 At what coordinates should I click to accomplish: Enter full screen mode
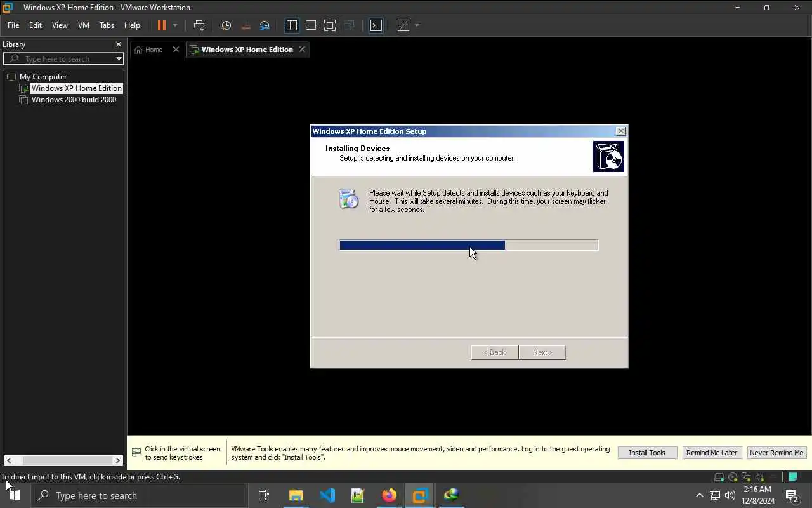(x=330, y=25)
